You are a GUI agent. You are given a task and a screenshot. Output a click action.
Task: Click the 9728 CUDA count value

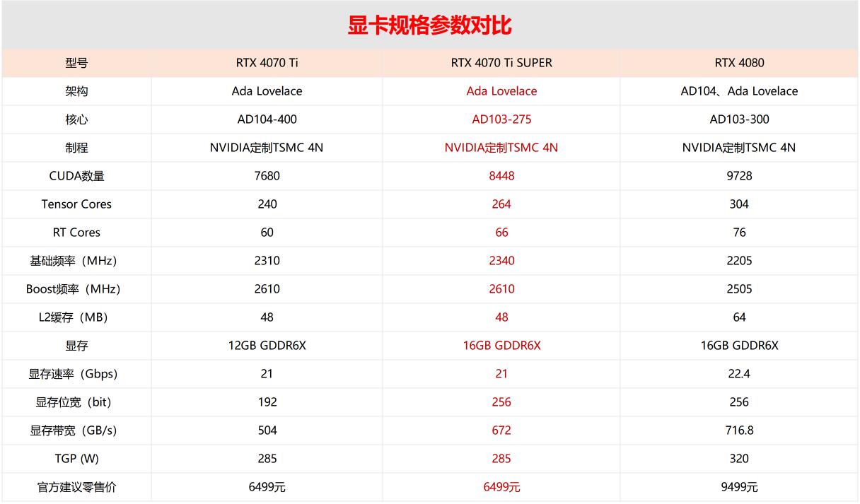point(739,176)
